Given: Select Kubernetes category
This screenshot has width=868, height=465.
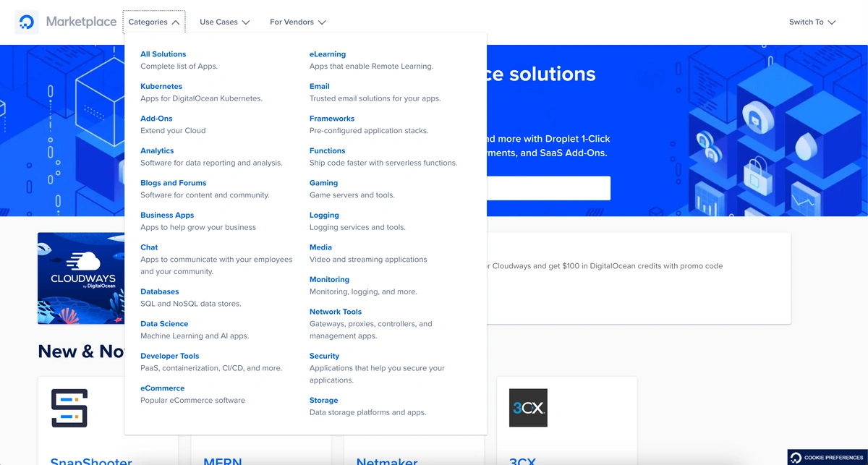Looking at the screenshot, I should (161, 86).
